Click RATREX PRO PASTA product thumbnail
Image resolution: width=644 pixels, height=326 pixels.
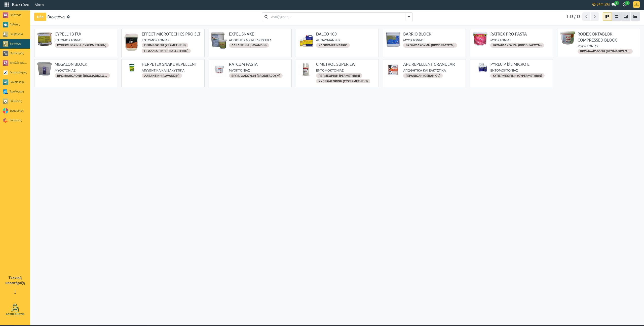pos(480,39)
